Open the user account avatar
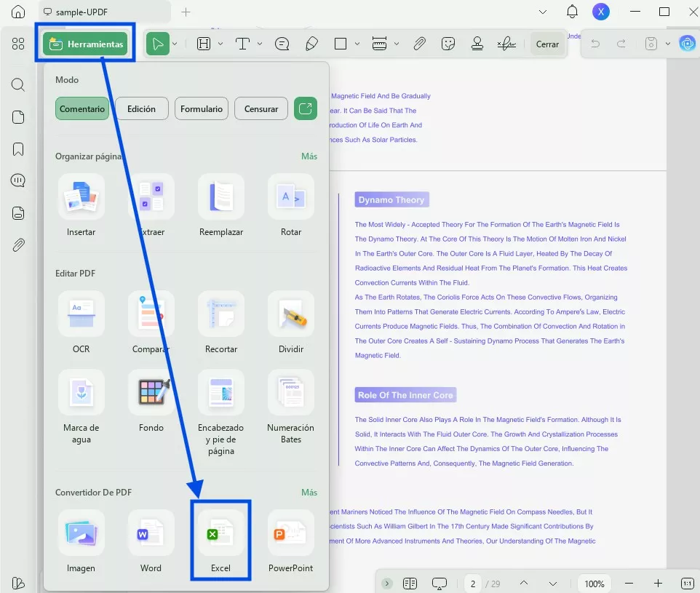The image size is (700, 593). point(601,12)
